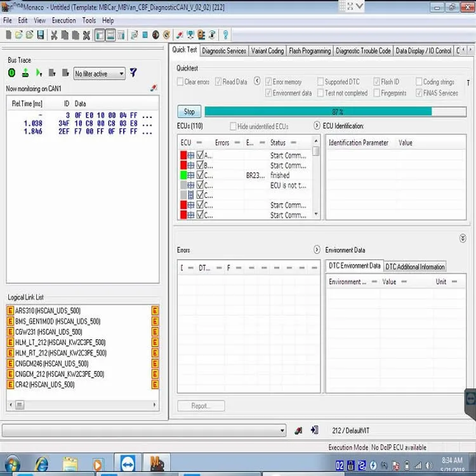Open the TeamViewer icon in the taskbar
Image resolution: width=476 pixels, height=476 pixels.
tap(128, 465)
